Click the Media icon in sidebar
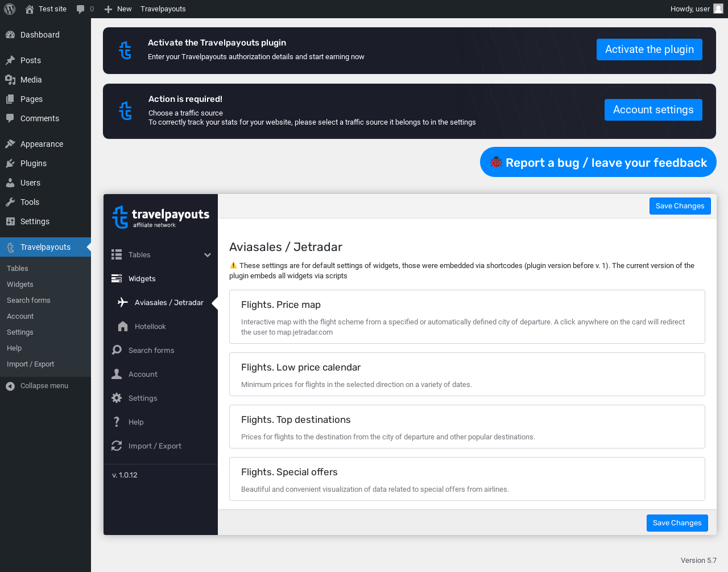 click(10, 80)
